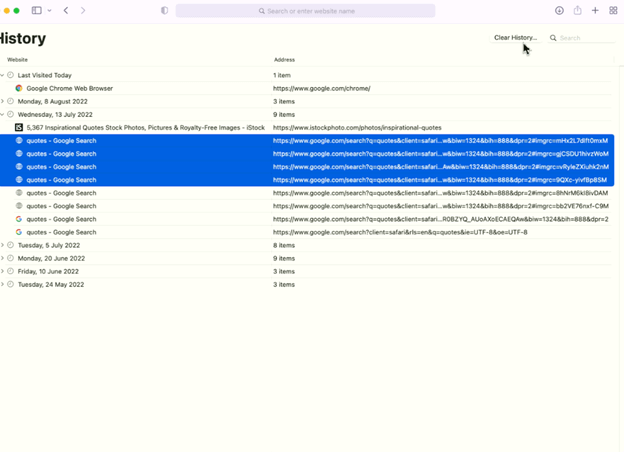Image resolution: width=624 pixels, height=452 pixels.
Task: Click the history search magnifier icon
Action: point(553,38)
